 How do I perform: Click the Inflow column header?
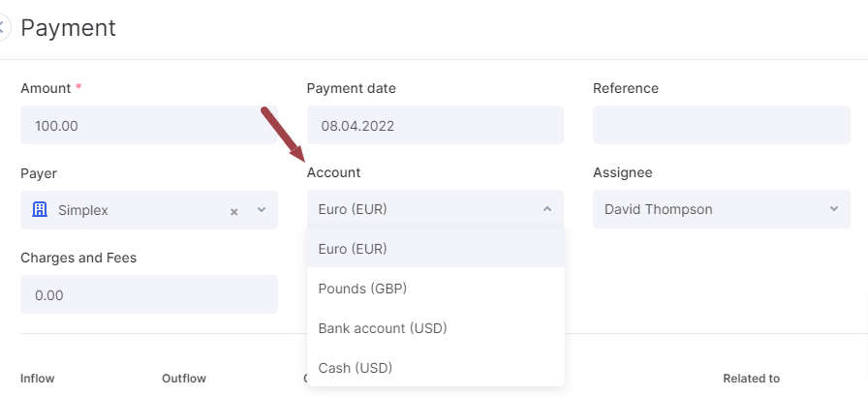tap(37, 379)
